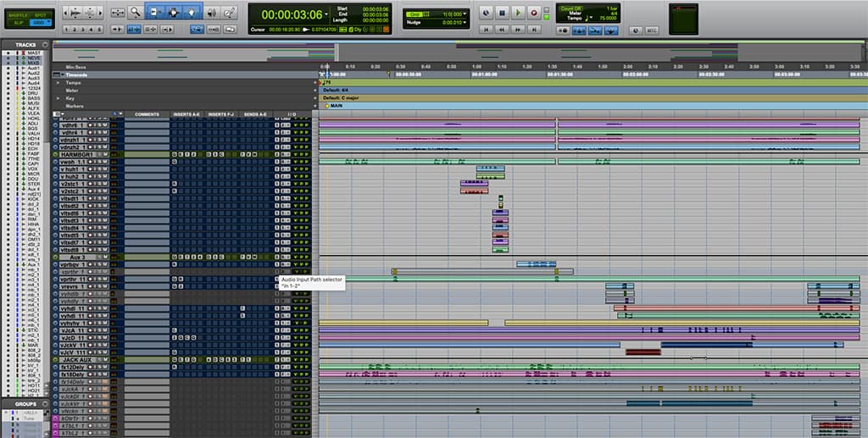The height and width of the screenshot is (438, 868).
Task: Record-enable the v2stc1 track
Action: (90, 184)
